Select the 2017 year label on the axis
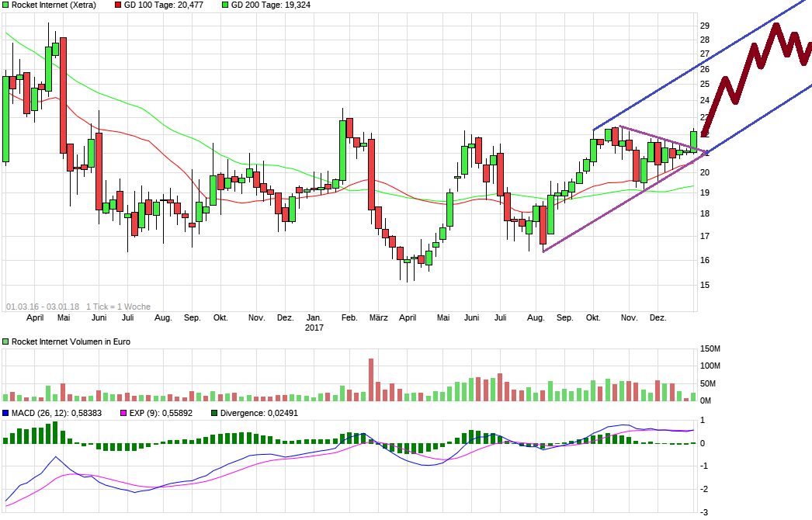Viewport: 812px width, 520px height. (x=314, y=328)
